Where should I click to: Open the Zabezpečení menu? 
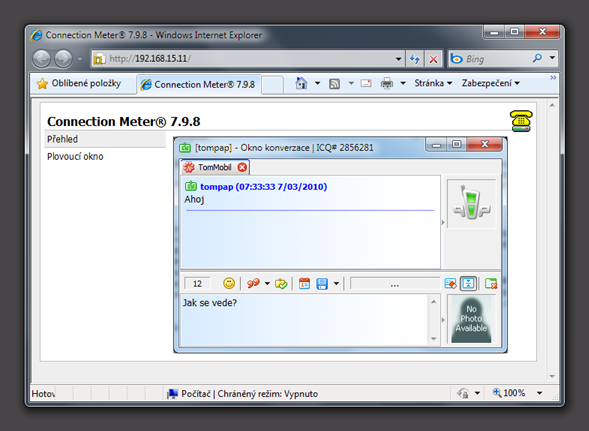point(491,83)
